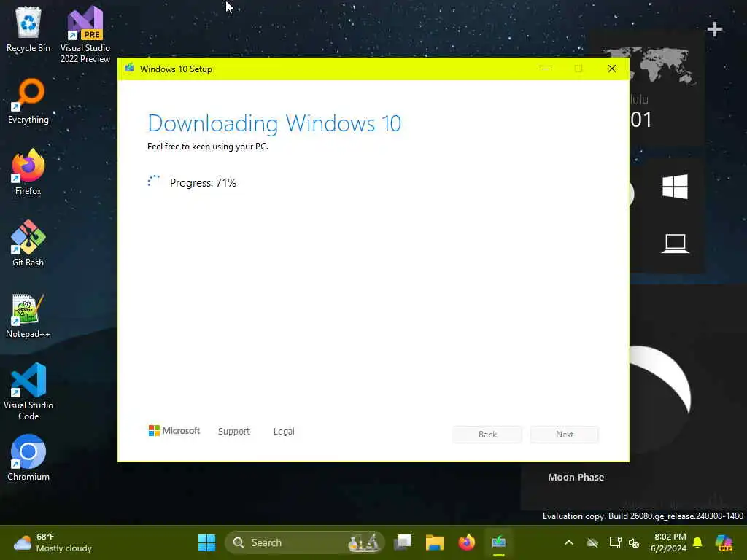Open Firefox from the taskbar

(x=467, y=542)
